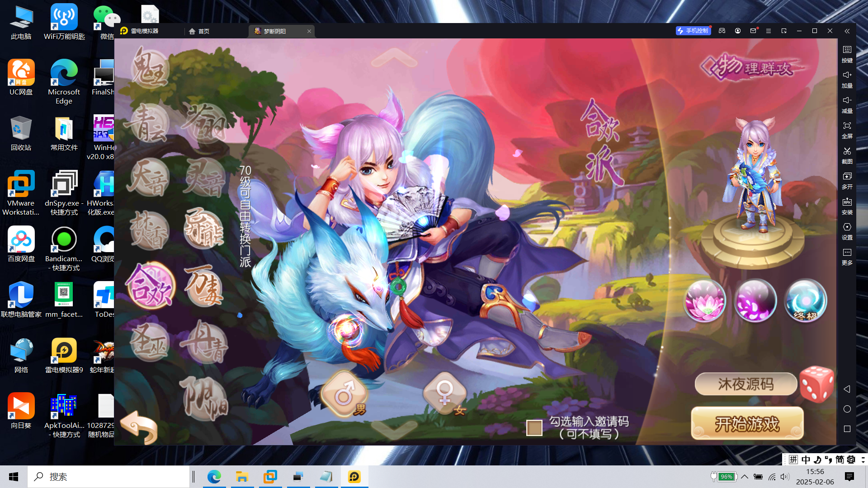868x488 pixels.
Task: Click the pink lotus skill orb
Action: [705, 300]
